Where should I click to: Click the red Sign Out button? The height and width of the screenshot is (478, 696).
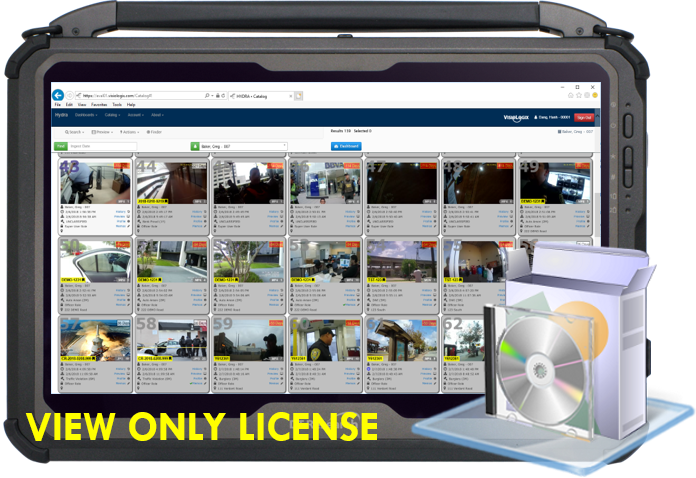click(x=585, y=117)
